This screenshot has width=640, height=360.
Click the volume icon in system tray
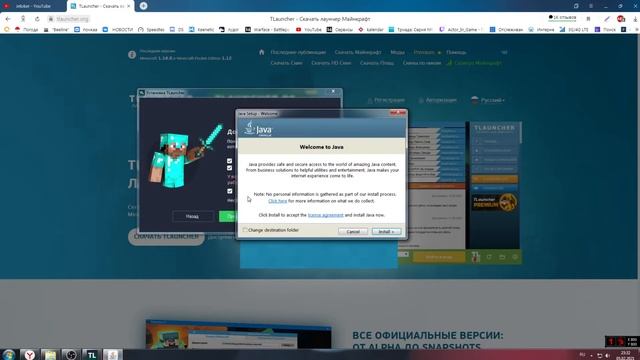(x=607, y=356)
